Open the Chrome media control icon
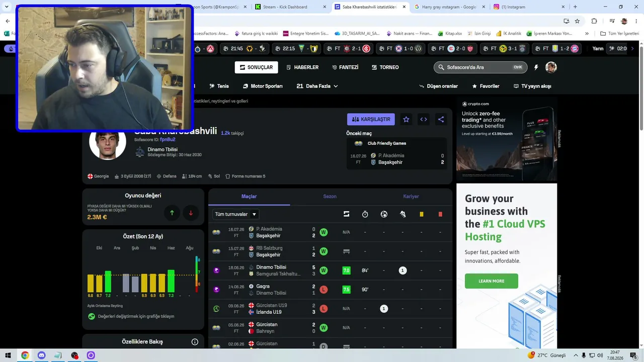 click(x=612, y=21)
